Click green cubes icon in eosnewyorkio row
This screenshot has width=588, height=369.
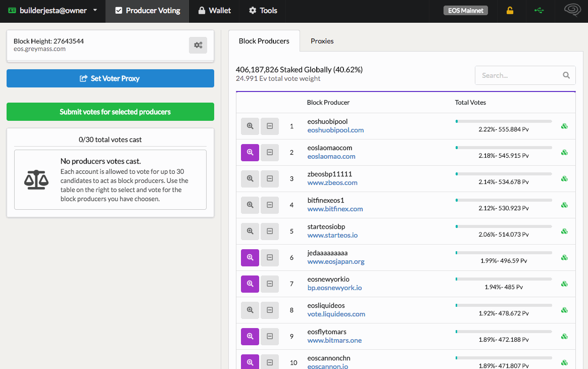(x=564, y=284)
